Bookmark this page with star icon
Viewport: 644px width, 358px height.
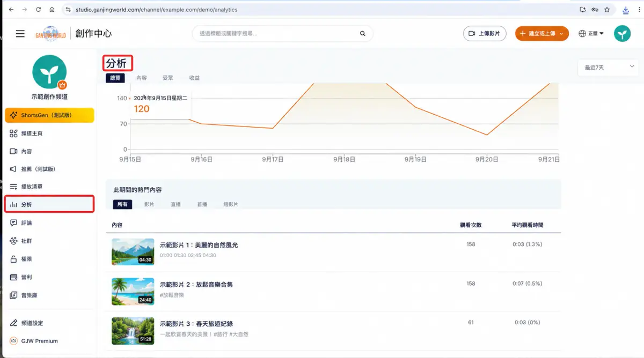(x=607, y=10)
